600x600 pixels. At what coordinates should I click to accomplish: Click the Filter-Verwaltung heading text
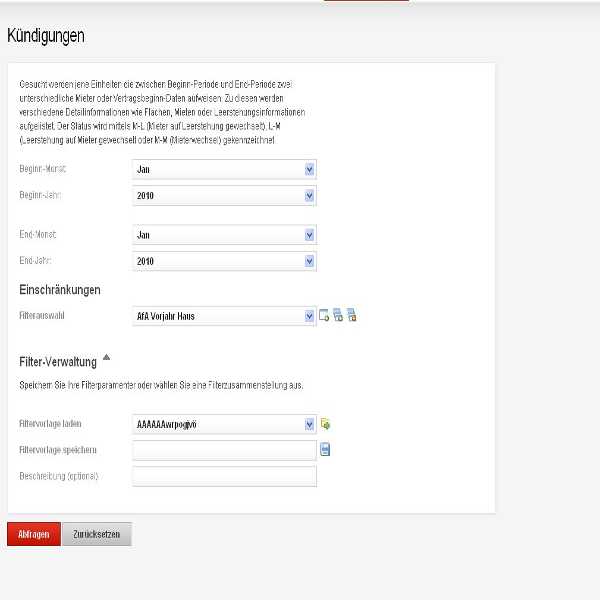[58, 362]
